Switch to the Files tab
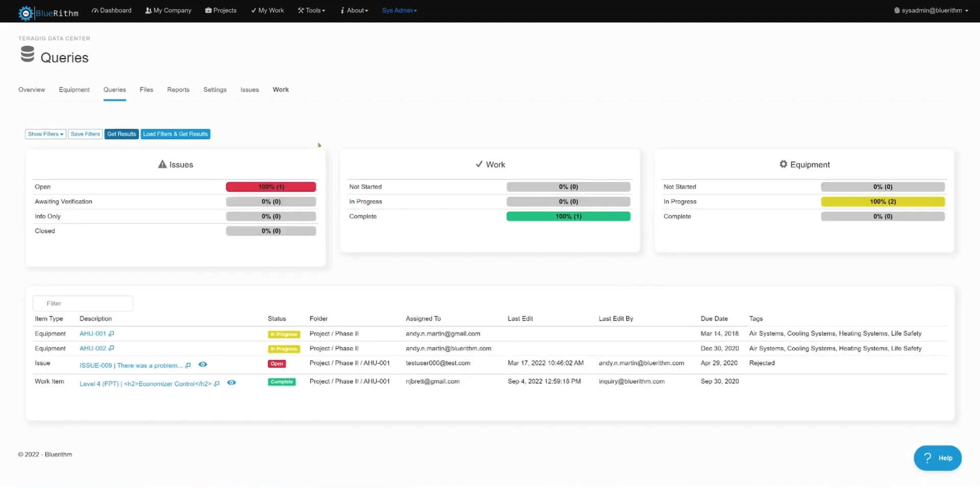 [146, 90]
